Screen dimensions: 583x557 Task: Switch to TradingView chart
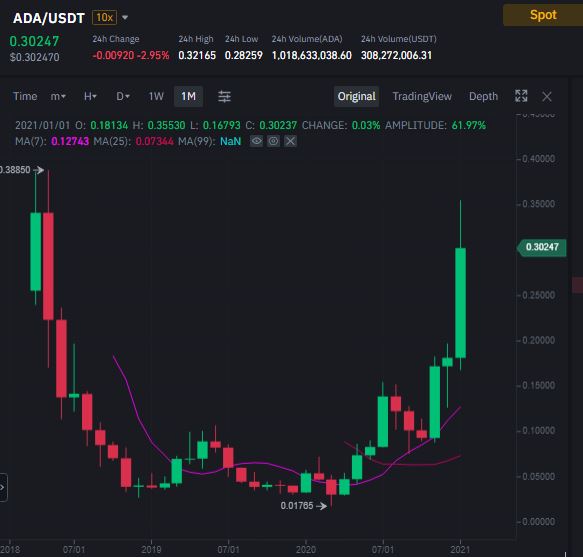422,97
